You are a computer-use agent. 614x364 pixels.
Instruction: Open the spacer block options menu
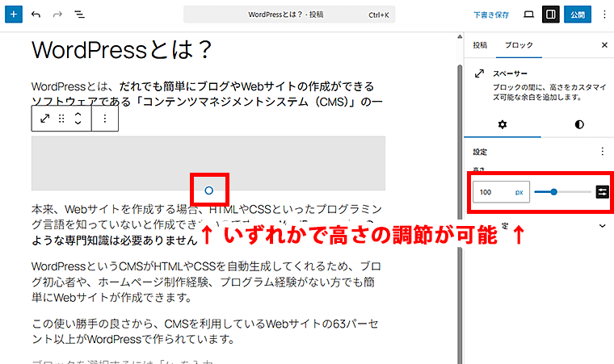point(104,119)
